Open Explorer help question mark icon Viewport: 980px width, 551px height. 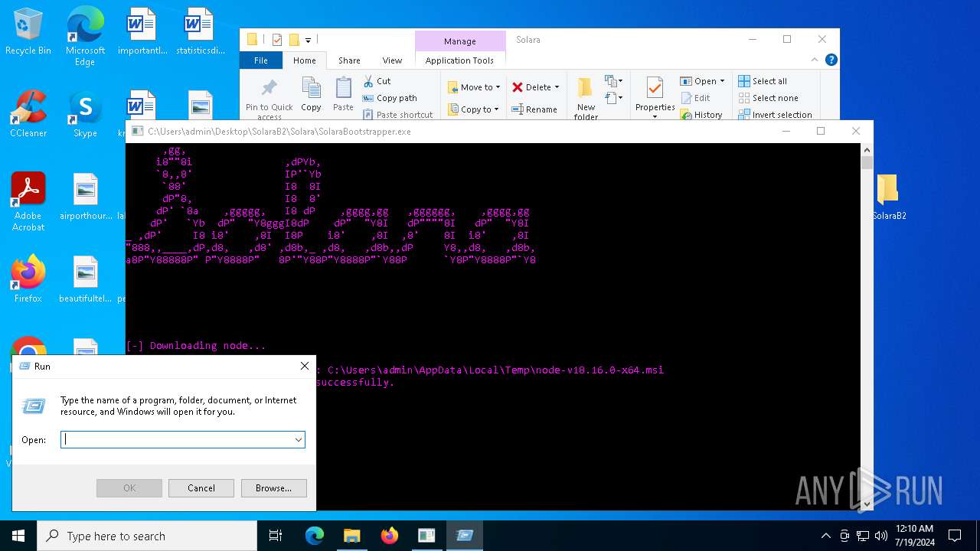tap(831, 60)
